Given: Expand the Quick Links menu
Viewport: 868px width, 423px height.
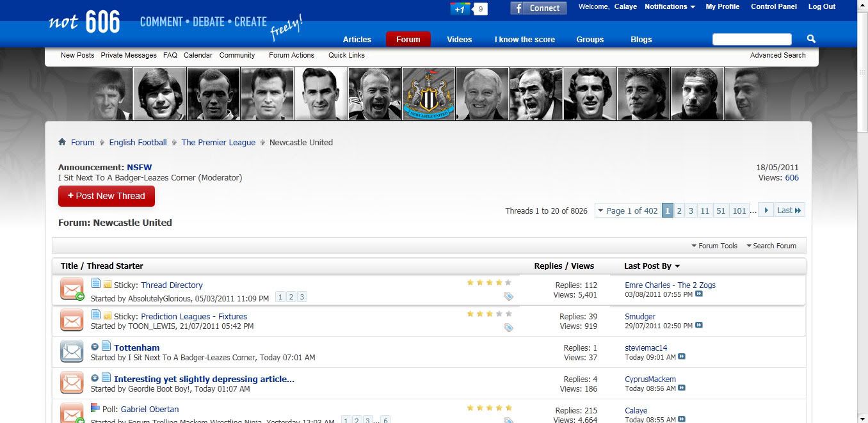Looking at the screenshot, I should [x=346, y=55].
